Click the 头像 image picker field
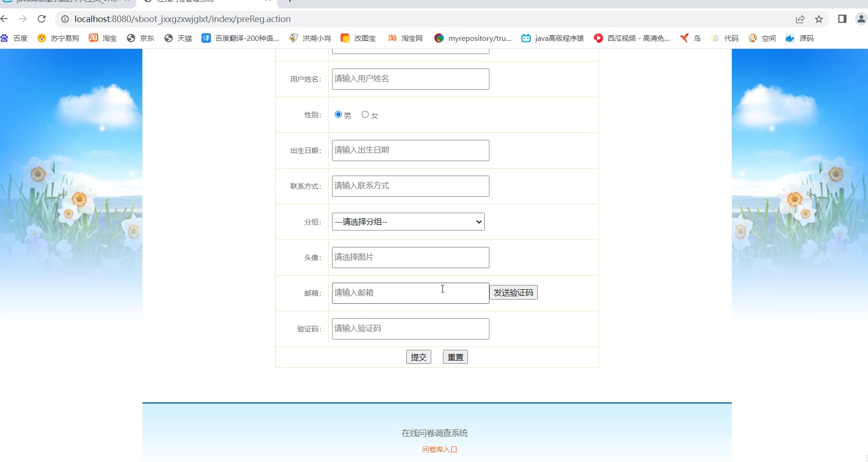 (x=411, y=257)
